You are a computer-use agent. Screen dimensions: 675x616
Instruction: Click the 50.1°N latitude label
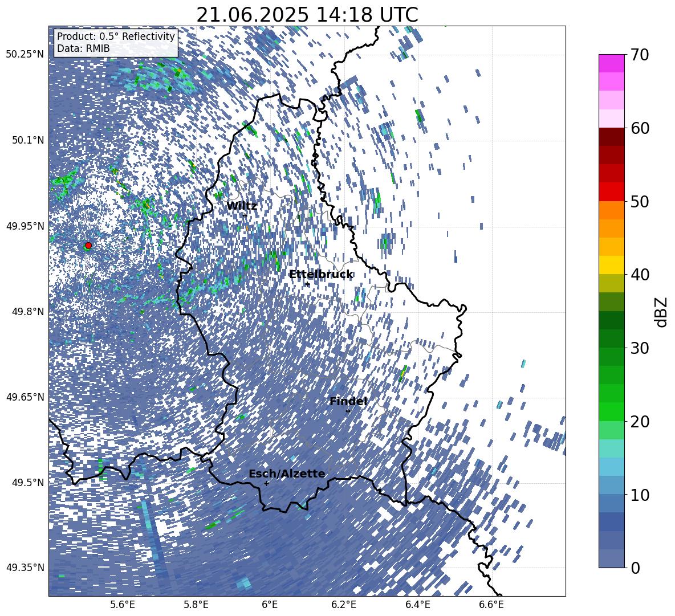pos(27,140)
